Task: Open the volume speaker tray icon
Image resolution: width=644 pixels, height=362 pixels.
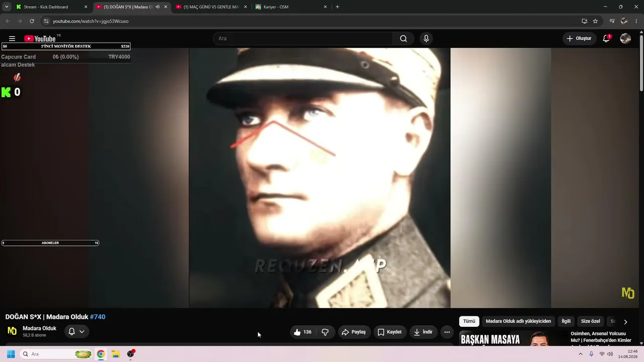Action: [610, 354]
